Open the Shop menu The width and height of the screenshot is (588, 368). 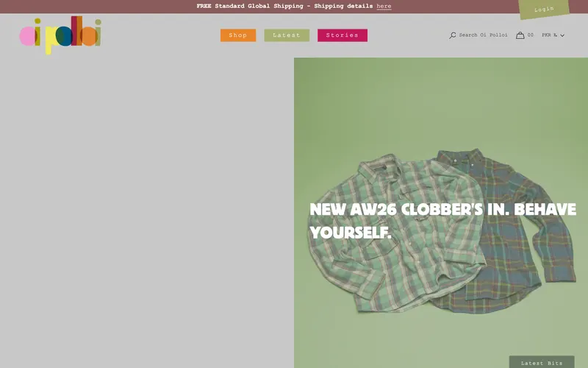[238, 35]
